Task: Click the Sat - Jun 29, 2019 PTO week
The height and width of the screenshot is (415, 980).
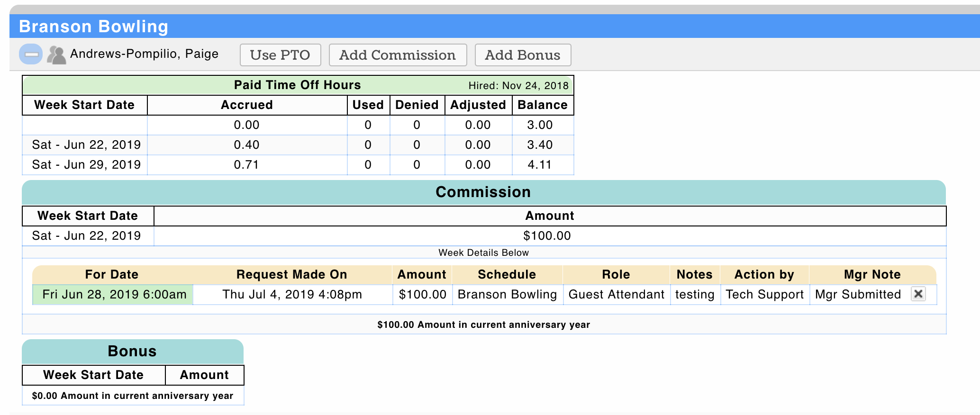Action: click(x=87, y=165)
